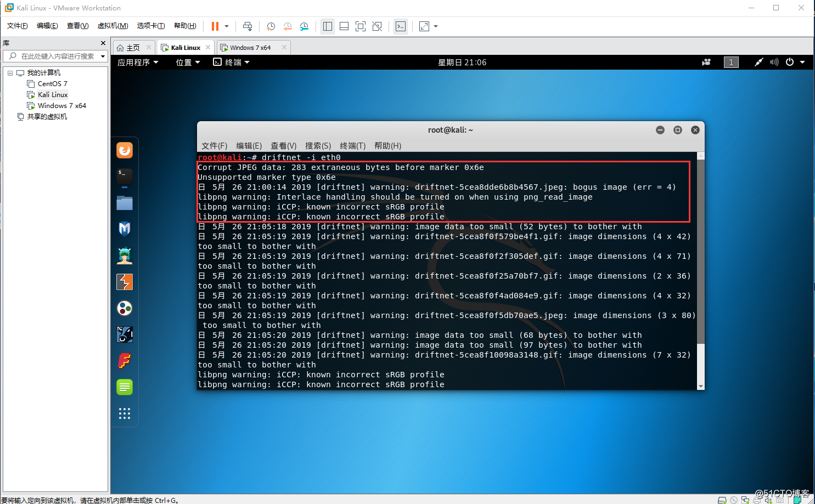Image resolution: width=815 pixels, height=504 pixels.
Task: Click the VMware 查看(V) menu
Action: 77,26
